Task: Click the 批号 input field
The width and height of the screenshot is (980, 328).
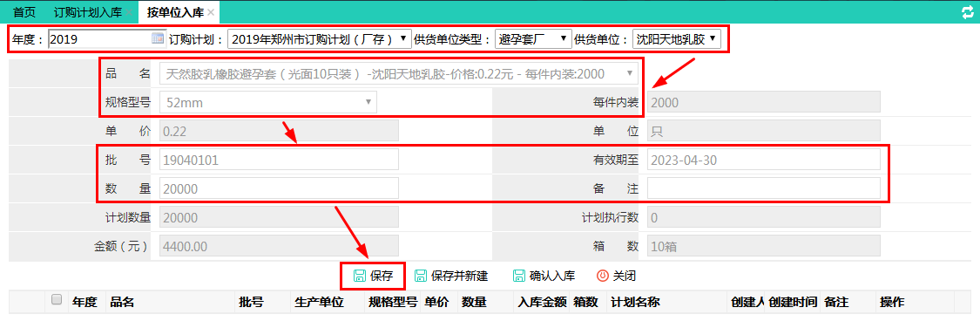Action: [279, 160]
